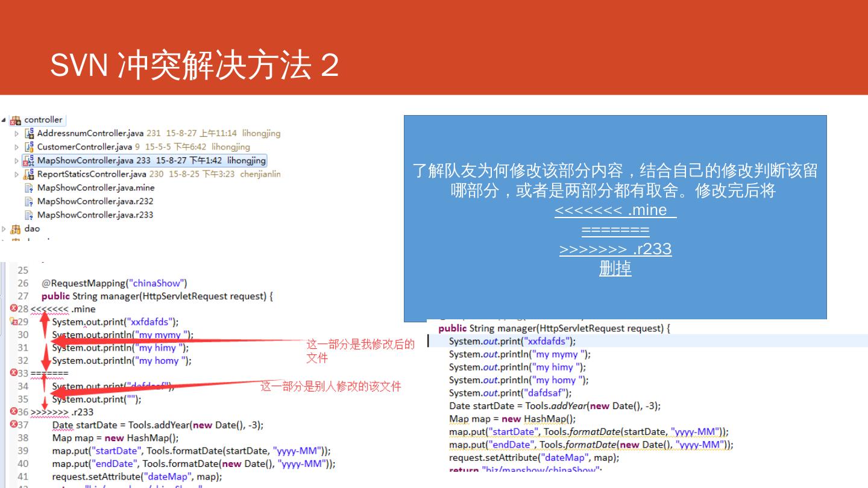The width and height of the screenshot is (868, 488).
Task: Expand the AddressnumController.java node
Action: 17,134
